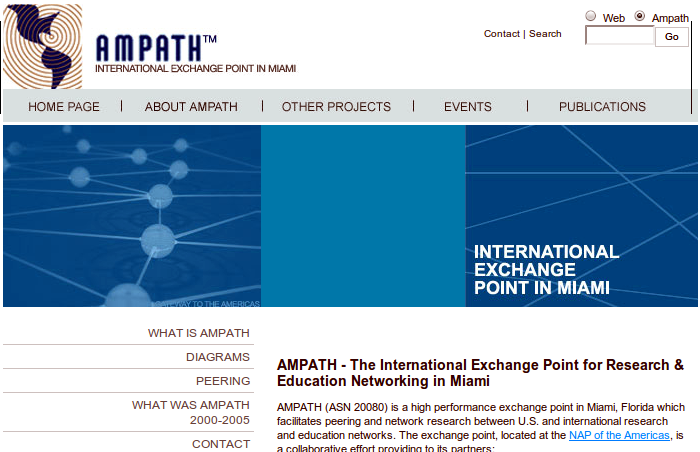Screen dimensions: 700x452
Task: Go to HOME PAGE menu item
Action: 64,107
